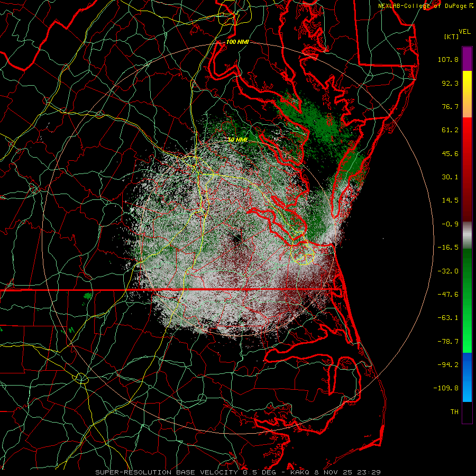Click the -78.7 velocity scale value
Viewport: 476px width, 476px height.
(448, 341)
